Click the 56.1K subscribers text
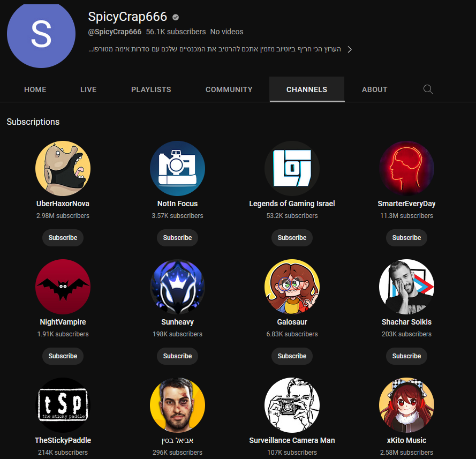This screenshot has height=459, width=476. coord(176,32)
